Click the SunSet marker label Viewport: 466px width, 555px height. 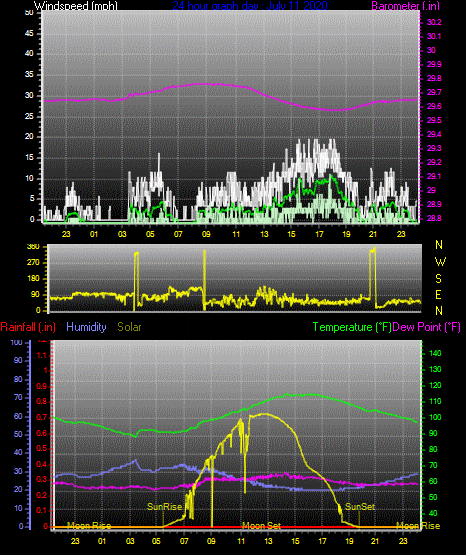[x=360, y=507]
